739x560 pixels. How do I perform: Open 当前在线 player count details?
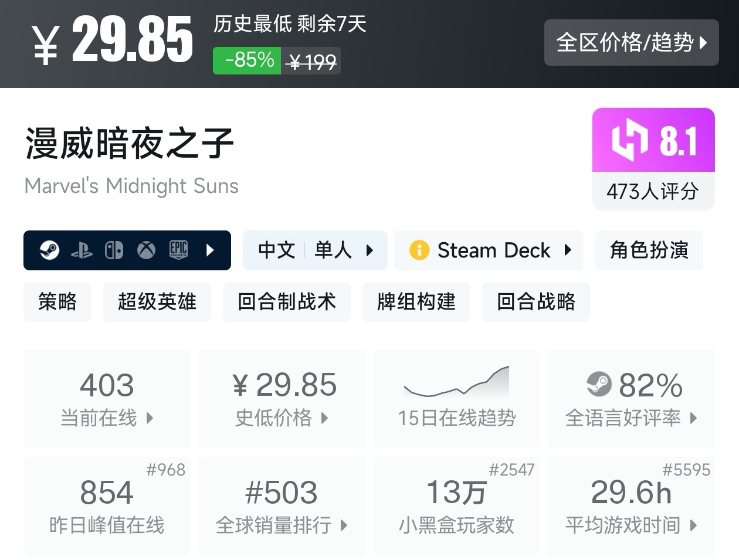click(107, 399)
